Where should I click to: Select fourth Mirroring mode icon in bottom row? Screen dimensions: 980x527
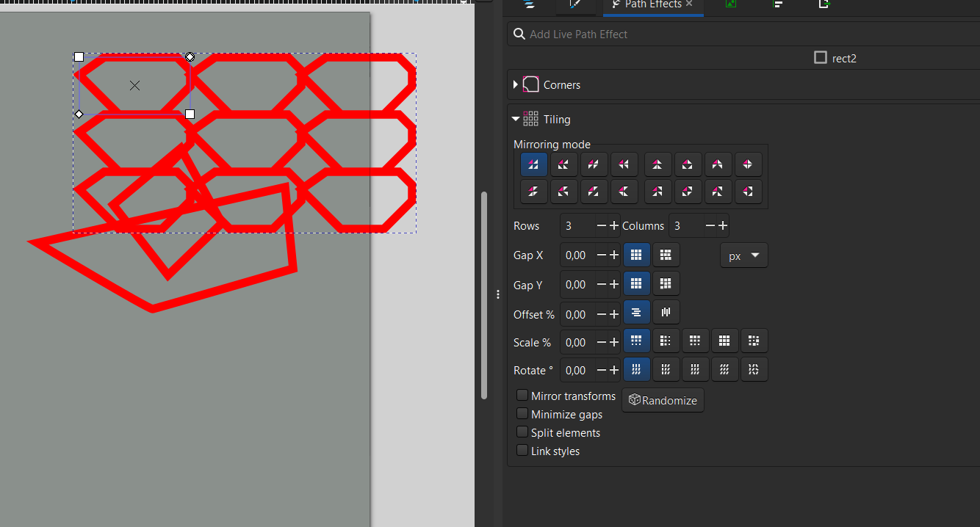pos(624,192)
